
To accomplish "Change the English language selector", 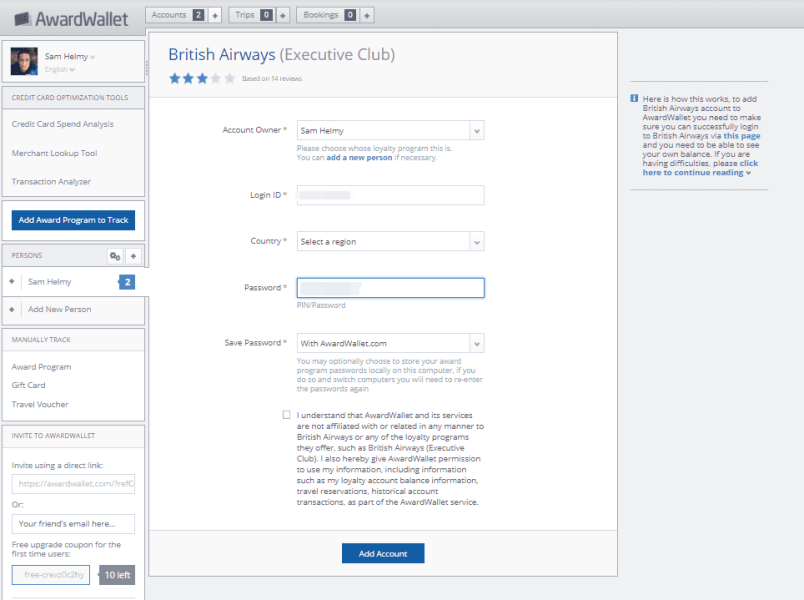I will 59,70.
